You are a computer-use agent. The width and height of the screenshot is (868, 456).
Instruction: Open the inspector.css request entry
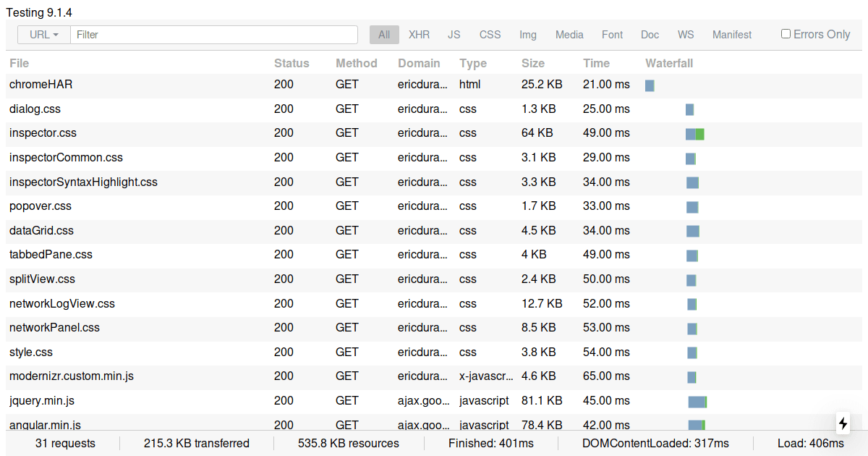click(x=43, y=133)
